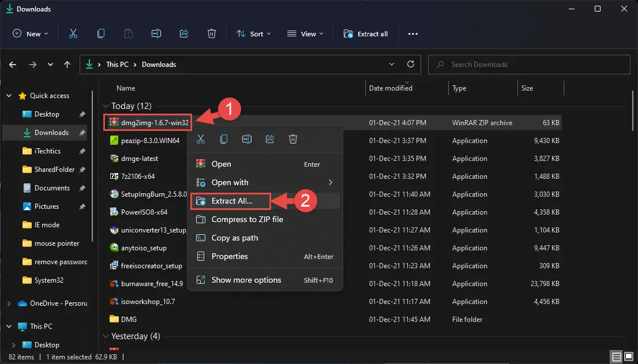Click the Rename icon in the context menu
638x364 pixels.
coord(246,139)
